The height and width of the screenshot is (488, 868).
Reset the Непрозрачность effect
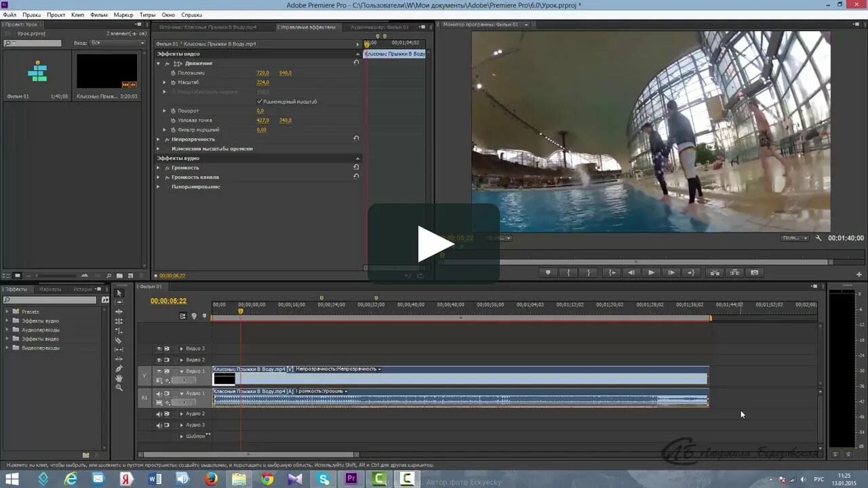(x=356, y=138)
